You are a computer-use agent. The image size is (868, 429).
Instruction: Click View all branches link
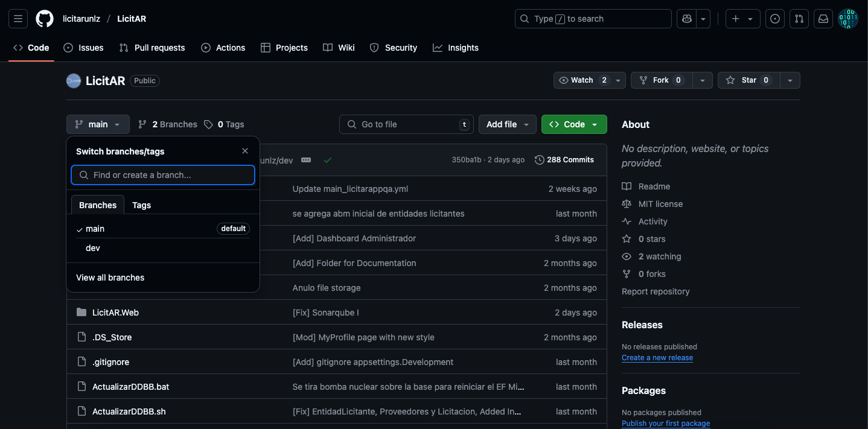coord(110,278)
